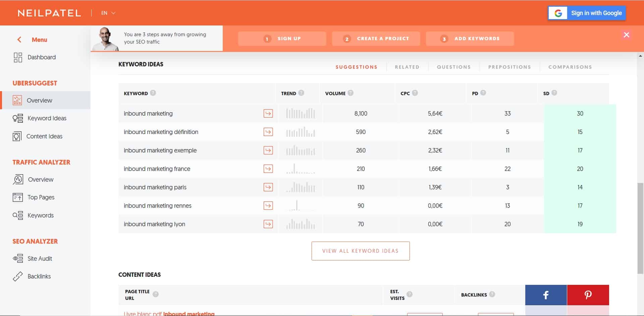Click scrollbar up arrow at top
The height and width of the screenshot is (316, 644).
(640, 56)
